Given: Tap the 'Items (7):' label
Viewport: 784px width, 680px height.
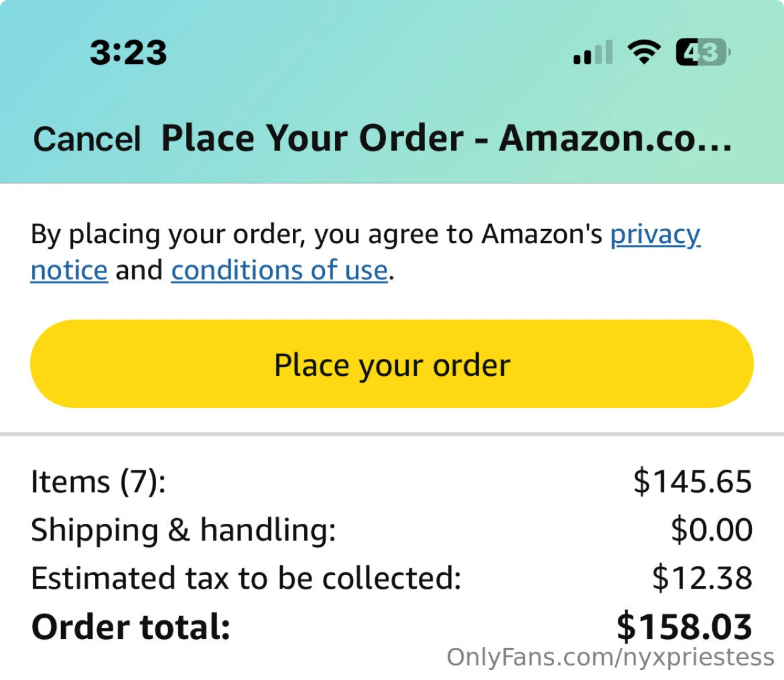Looking at the screenshot, I should pos(98,482).
